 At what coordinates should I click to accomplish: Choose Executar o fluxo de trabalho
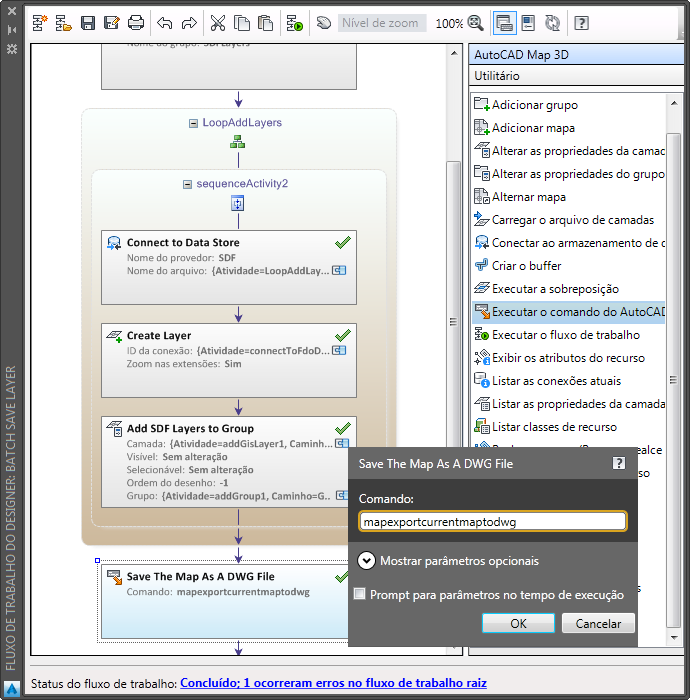569,335
